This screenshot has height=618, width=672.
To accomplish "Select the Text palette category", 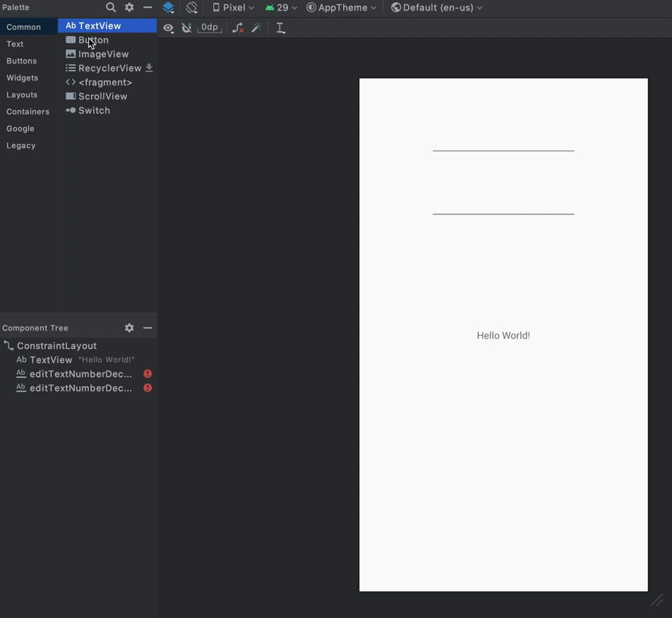I will 28,44.
